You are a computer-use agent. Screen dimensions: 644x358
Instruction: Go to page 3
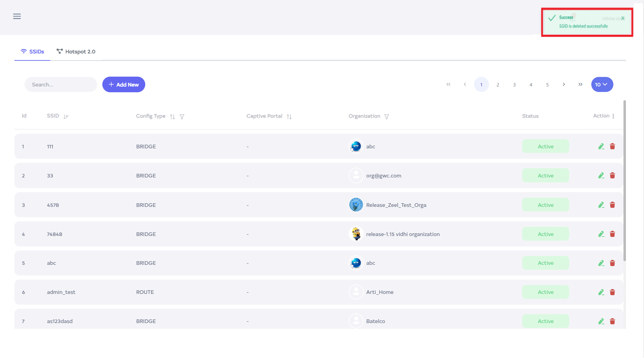(514, 85)
